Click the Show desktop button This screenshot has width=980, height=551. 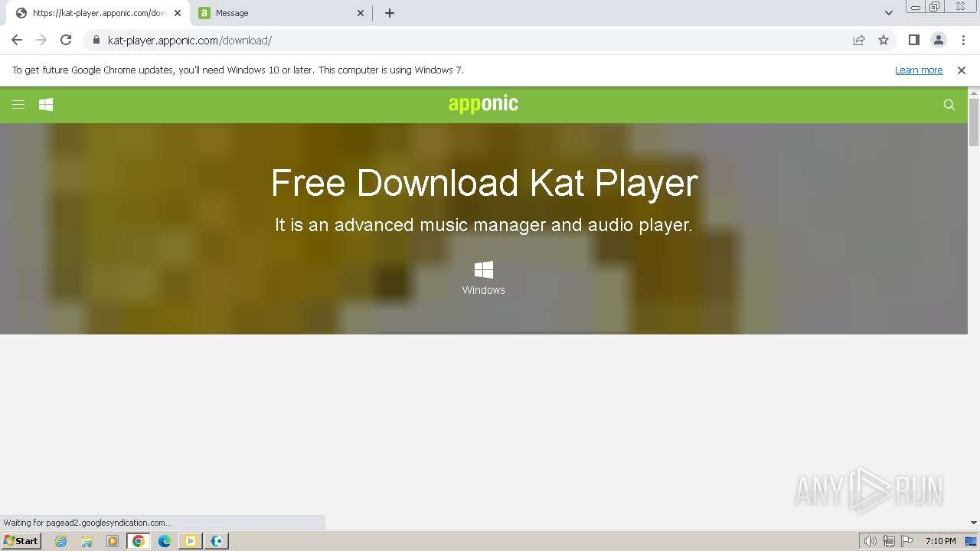click(971, 541)
